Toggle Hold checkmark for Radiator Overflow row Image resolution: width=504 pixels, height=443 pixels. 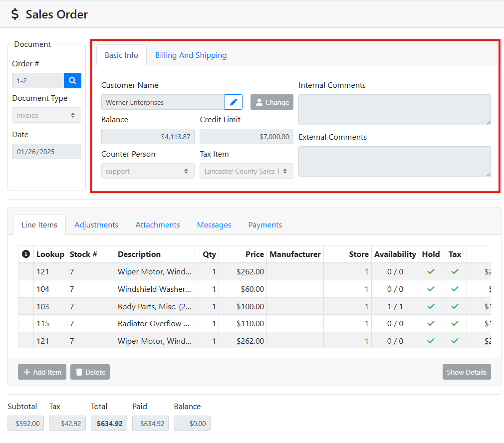coord(431,323)
